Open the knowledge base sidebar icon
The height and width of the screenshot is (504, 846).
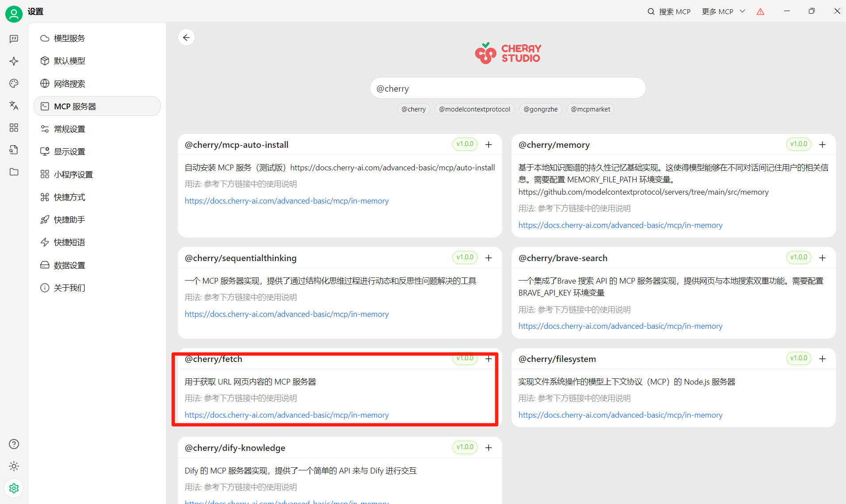pyautogui.click(x=14, y=150)
